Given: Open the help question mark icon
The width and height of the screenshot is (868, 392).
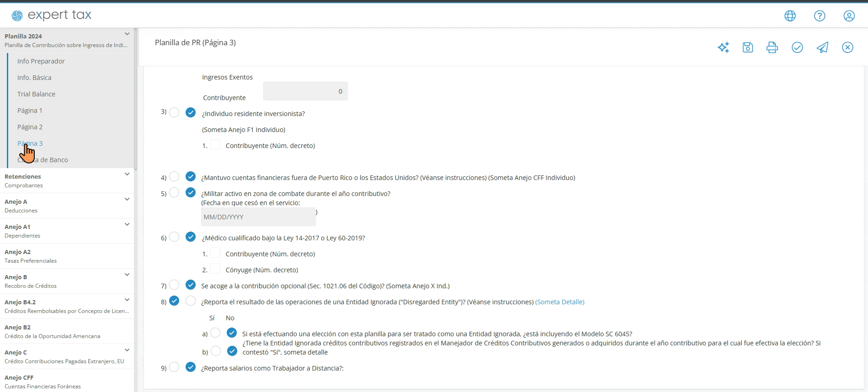Looking at the screenshot, I should [820, 16].
